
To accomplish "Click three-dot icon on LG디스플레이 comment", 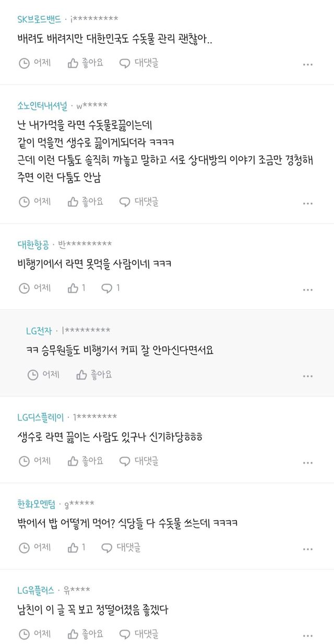I will (x=308, y=462).
